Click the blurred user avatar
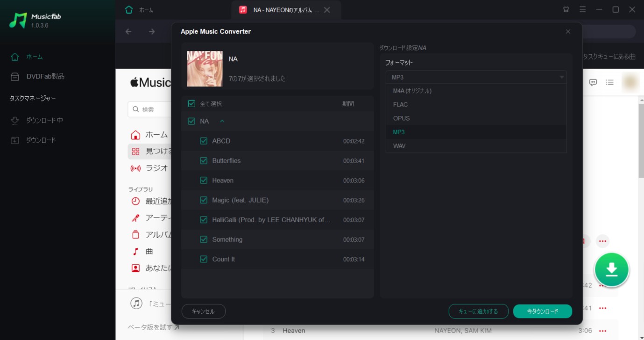 (x=630, y=82)
